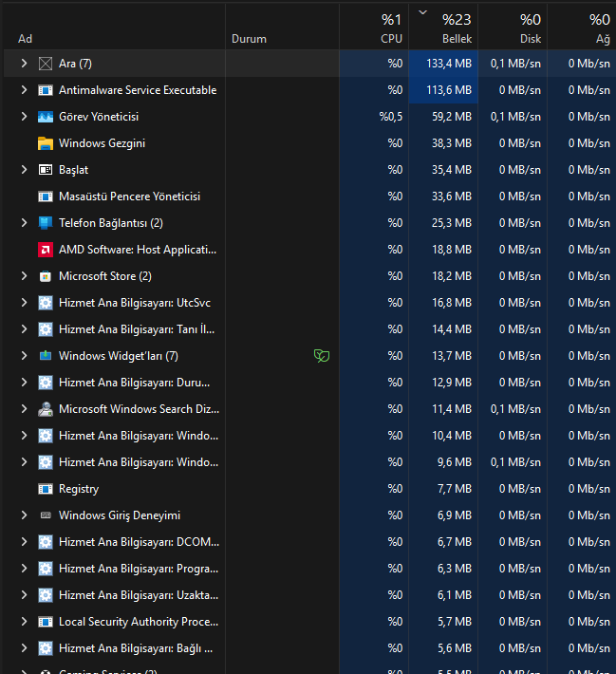This screenshot has height=674, width=616.
Task: Click the Görev Yöneticisi chart icon
Action: pos(46,117)
